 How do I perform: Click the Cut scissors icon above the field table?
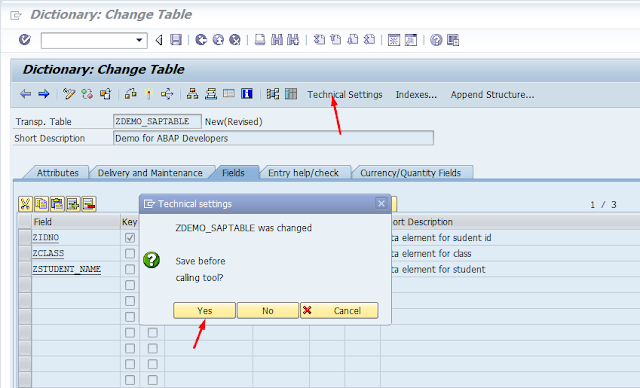point(25,204)
